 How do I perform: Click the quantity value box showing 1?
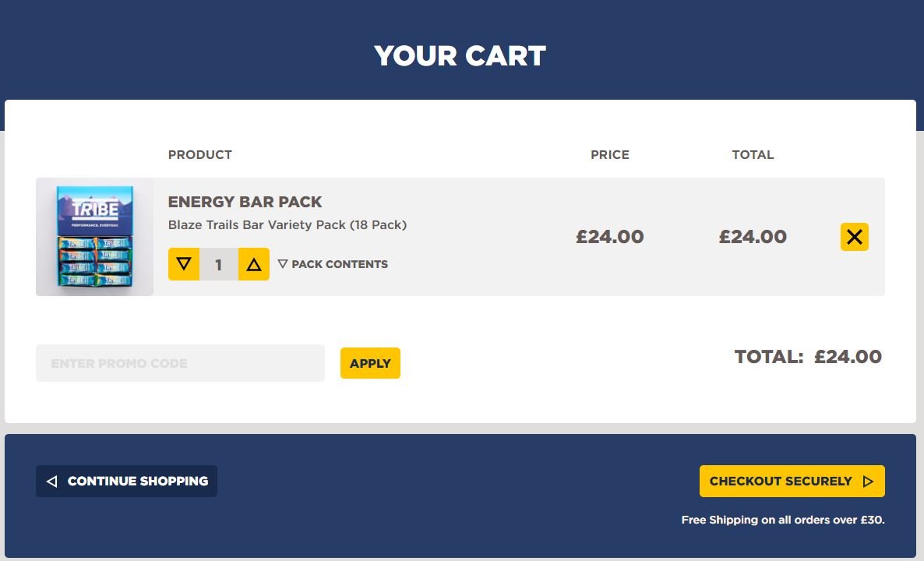(x=219, y=264)
